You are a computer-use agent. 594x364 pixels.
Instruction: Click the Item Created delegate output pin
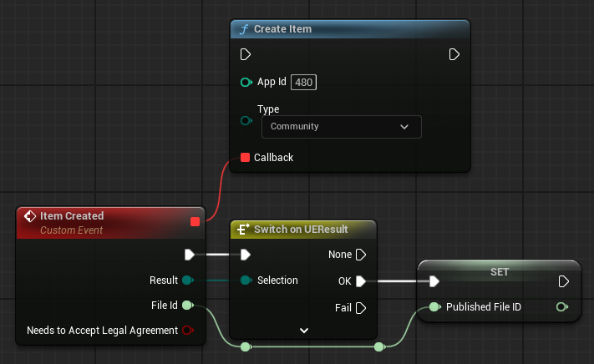point(195,221)
